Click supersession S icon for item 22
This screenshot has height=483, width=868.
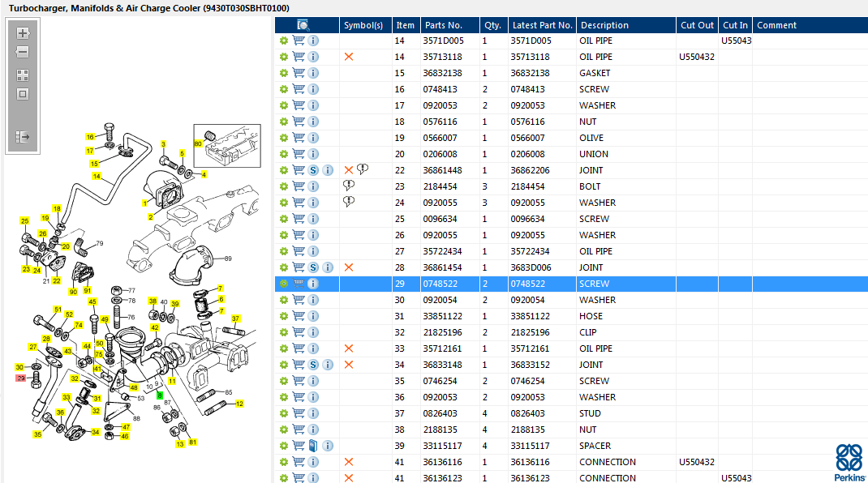click(x=313, y=170)
